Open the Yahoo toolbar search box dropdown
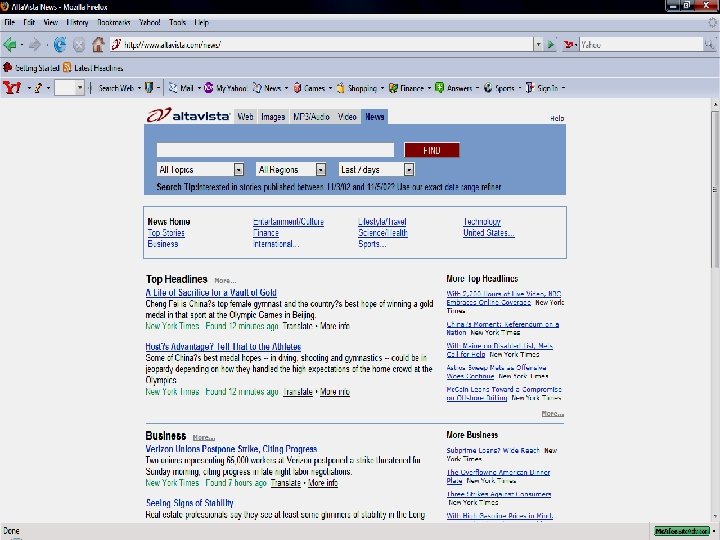 click(x=80, y=87)
